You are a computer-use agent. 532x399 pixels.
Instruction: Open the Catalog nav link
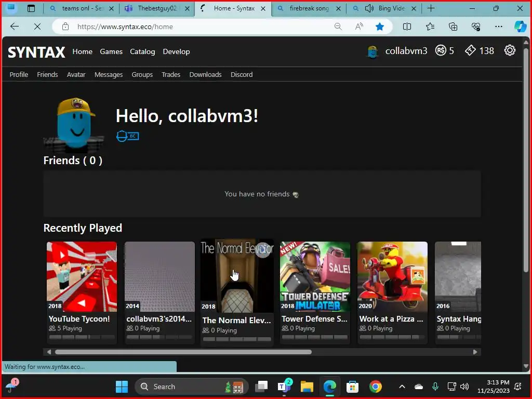[142, 51]
